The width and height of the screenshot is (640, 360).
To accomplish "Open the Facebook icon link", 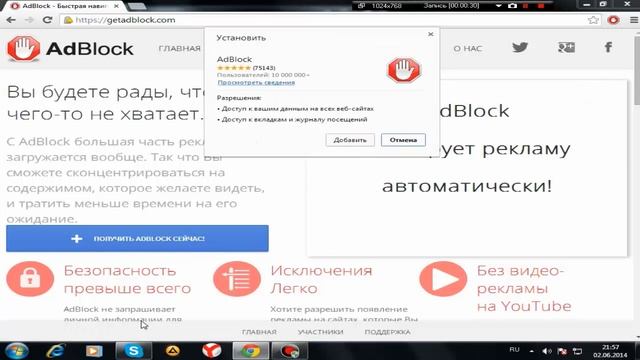I will (x=608, y=47).
